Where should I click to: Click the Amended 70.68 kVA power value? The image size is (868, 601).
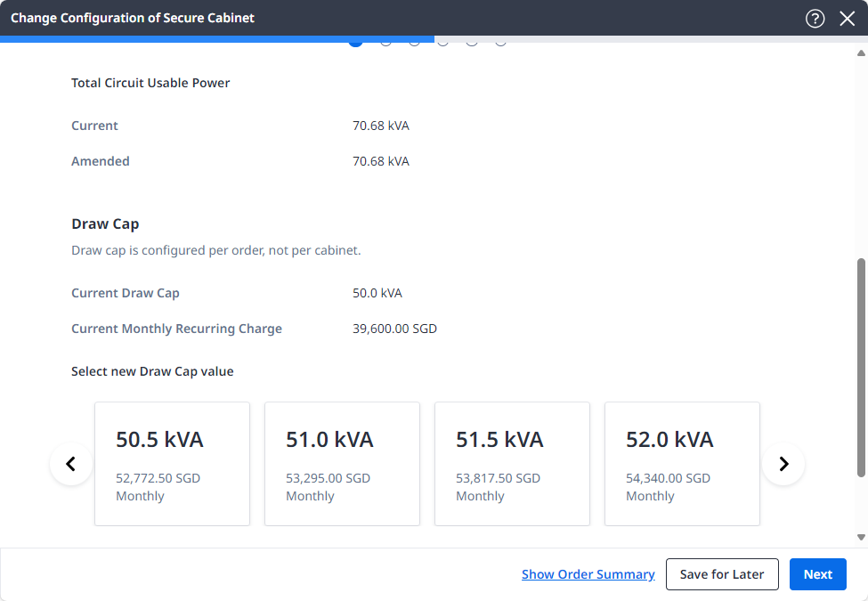pos(381,161)
